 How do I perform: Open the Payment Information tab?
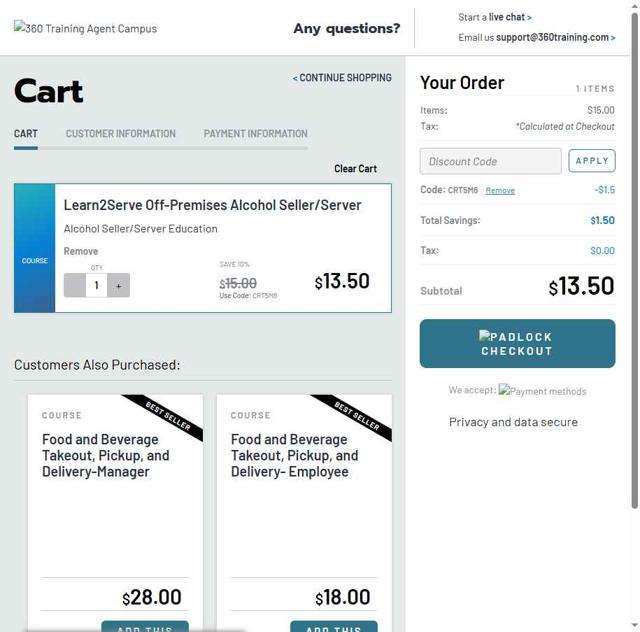(255, 134)
